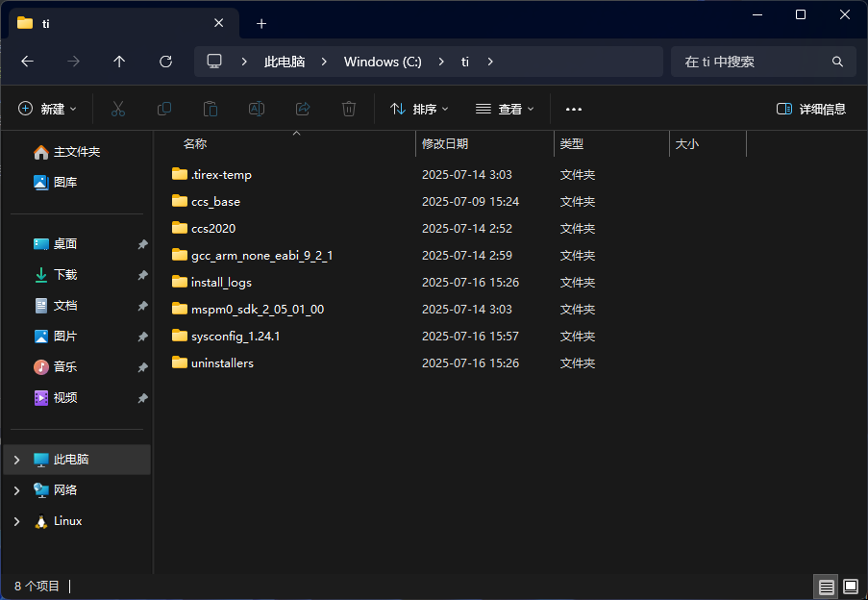Click 此电脑 breadcrumb in address bar

[x=285, y=62]
